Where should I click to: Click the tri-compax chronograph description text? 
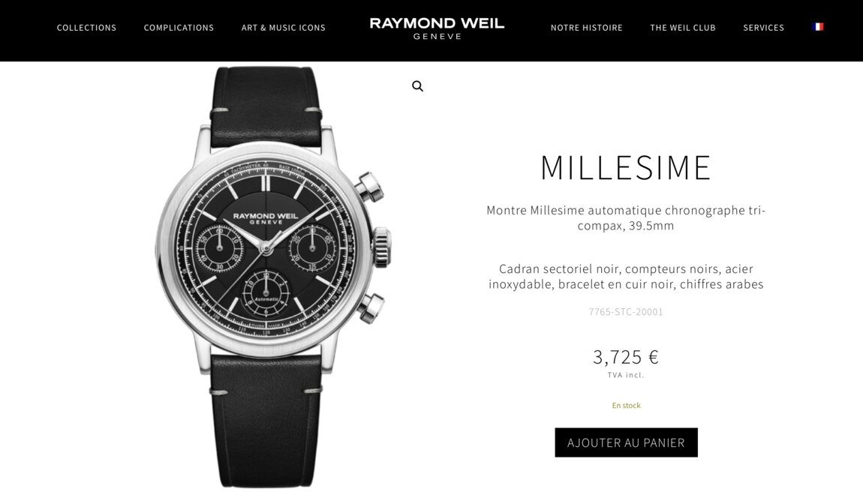tap(627, 218)
